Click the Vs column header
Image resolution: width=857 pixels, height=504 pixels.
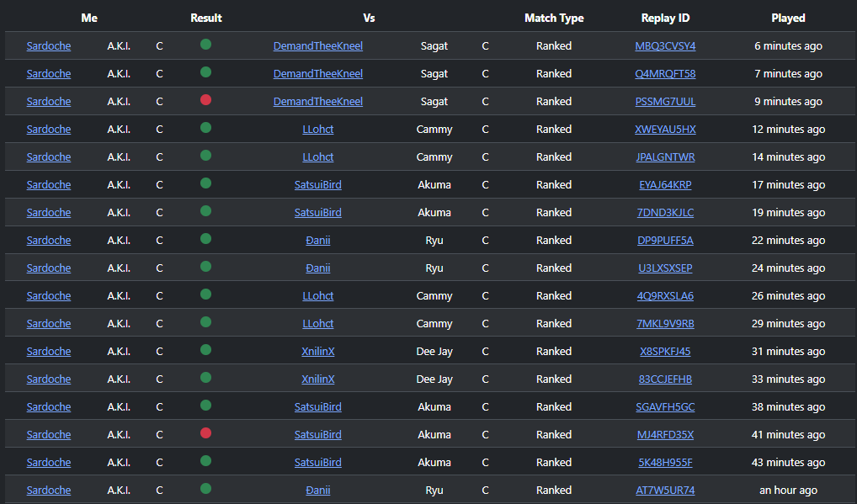click(x=369, y=18)
